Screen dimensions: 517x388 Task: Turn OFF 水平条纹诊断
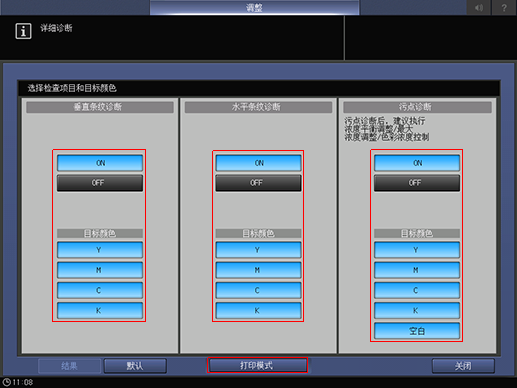258,183
